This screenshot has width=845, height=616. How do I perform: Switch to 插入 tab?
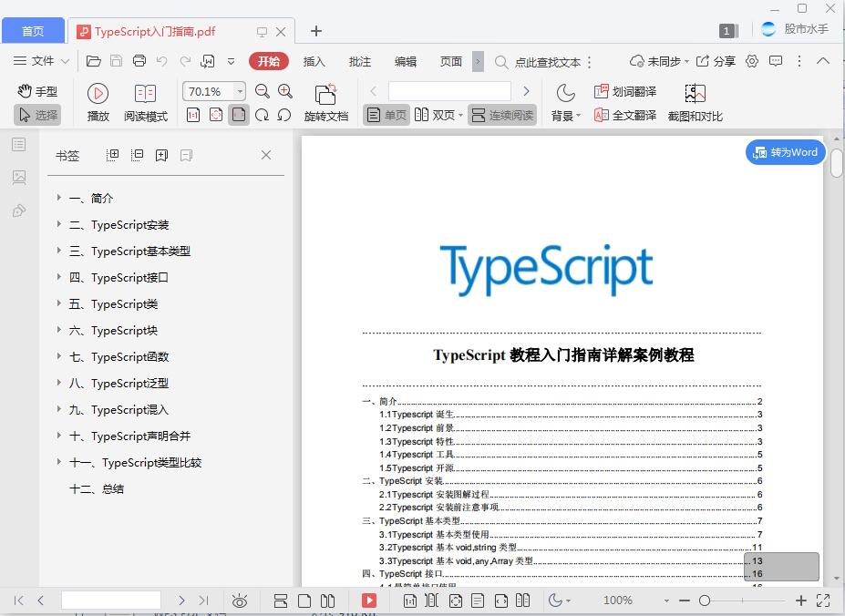pos(314,61)
